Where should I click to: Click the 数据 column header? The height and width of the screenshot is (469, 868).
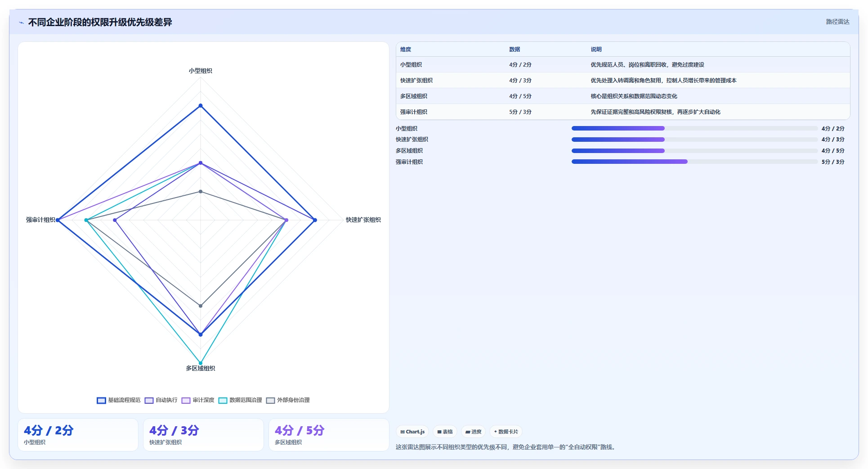(x=515, y=50)
